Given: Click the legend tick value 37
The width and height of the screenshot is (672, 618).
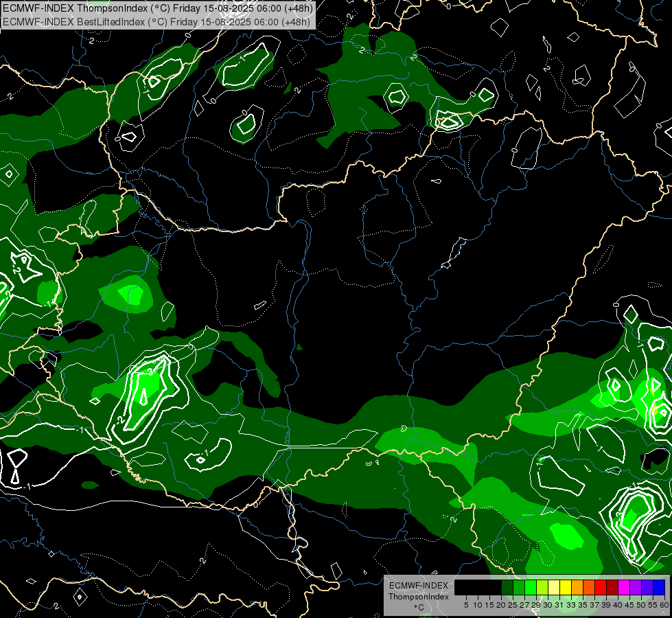Looking at the screenshot, I should click(594, 605).
